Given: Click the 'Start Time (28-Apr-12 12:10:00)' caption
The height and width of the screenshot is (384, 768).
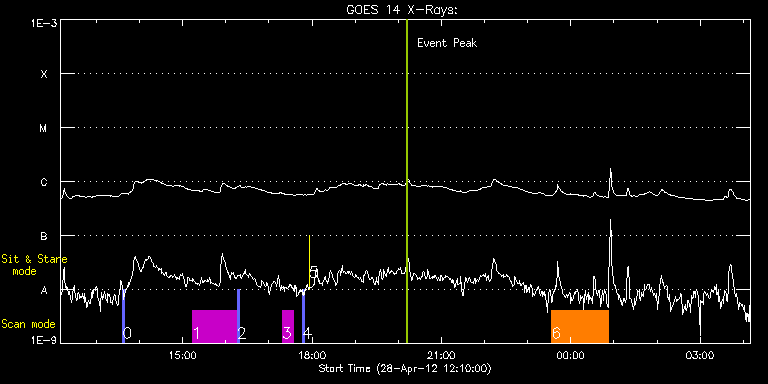Looking at the screenshot, I should [405, 368].
